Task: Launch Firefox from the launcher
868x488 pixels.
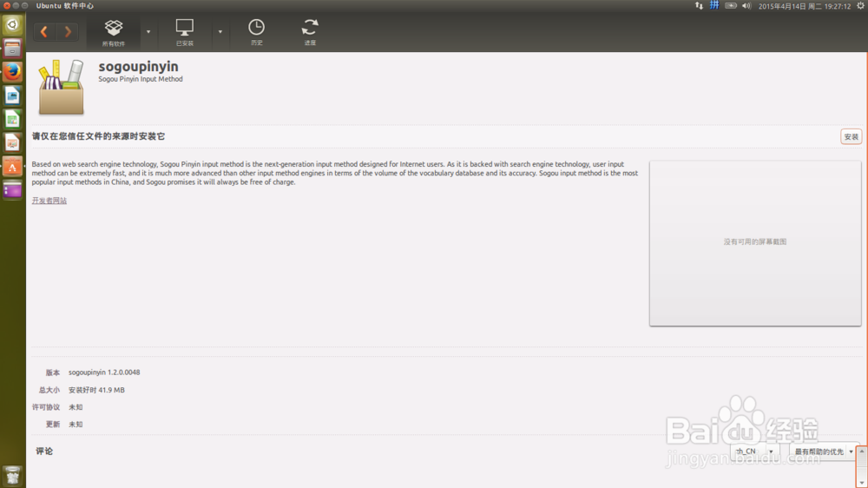Action: coord(12,72)
